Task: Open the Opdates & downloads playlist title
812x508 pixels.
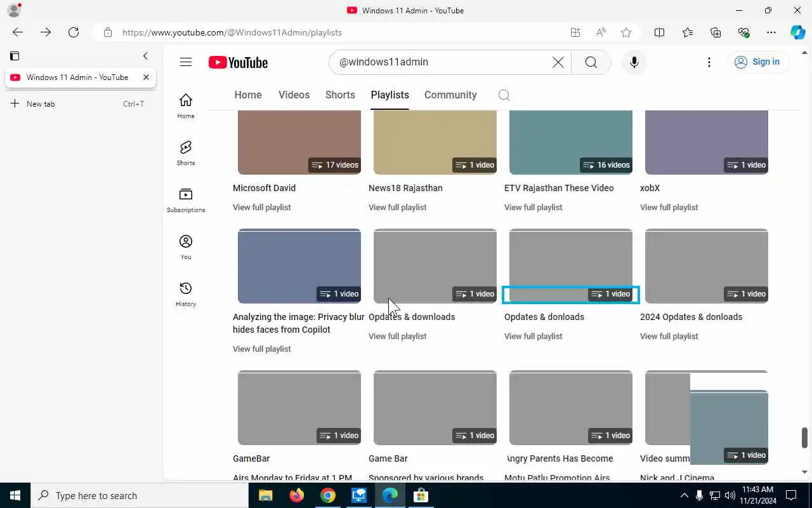Action: click(412, 317)
